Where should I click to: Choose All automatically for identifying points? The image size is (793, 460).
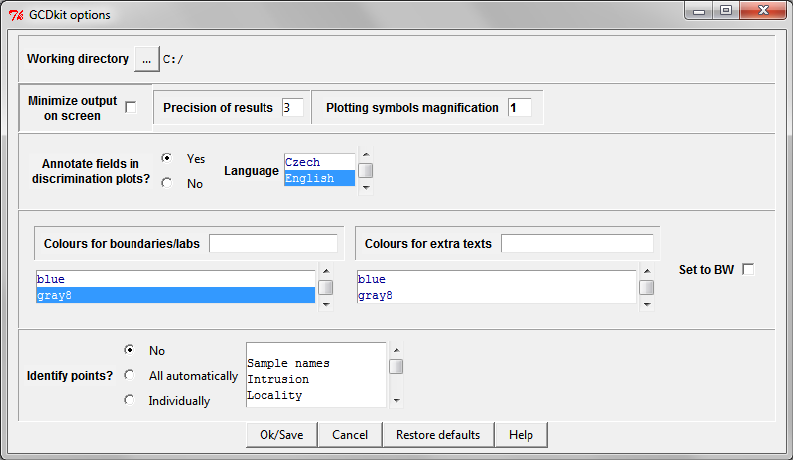pos(129,375)
